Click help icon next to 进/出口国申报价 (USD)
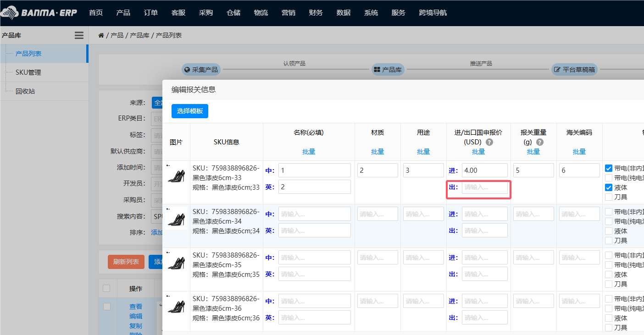 [489, 142]
